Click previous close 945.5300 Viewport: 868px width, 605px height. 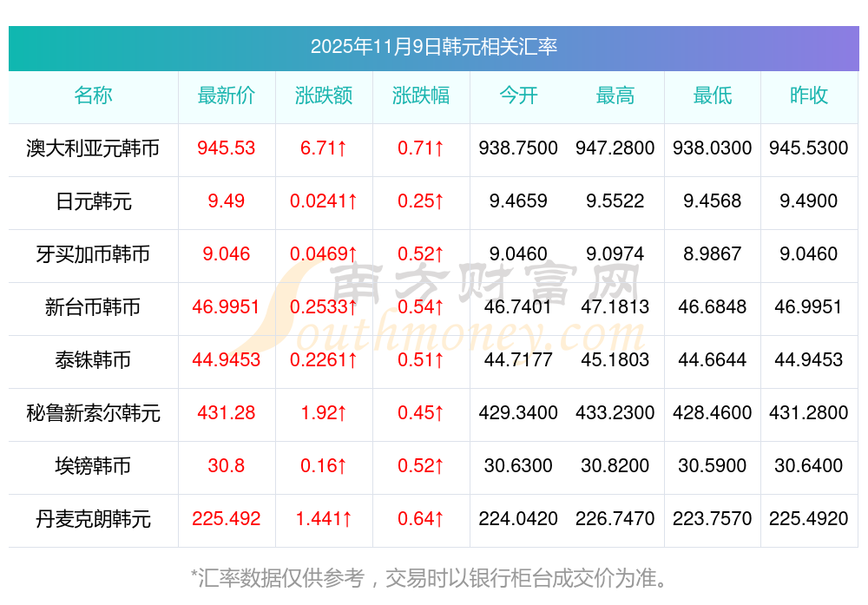click(809, 148)
